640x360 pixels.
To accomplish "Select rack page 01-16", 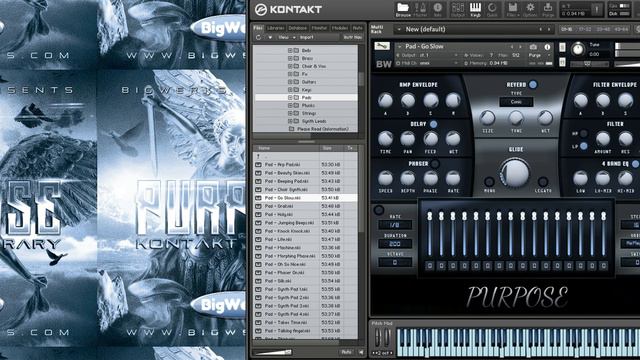I will pyautogui.click(x=566, y=29).
